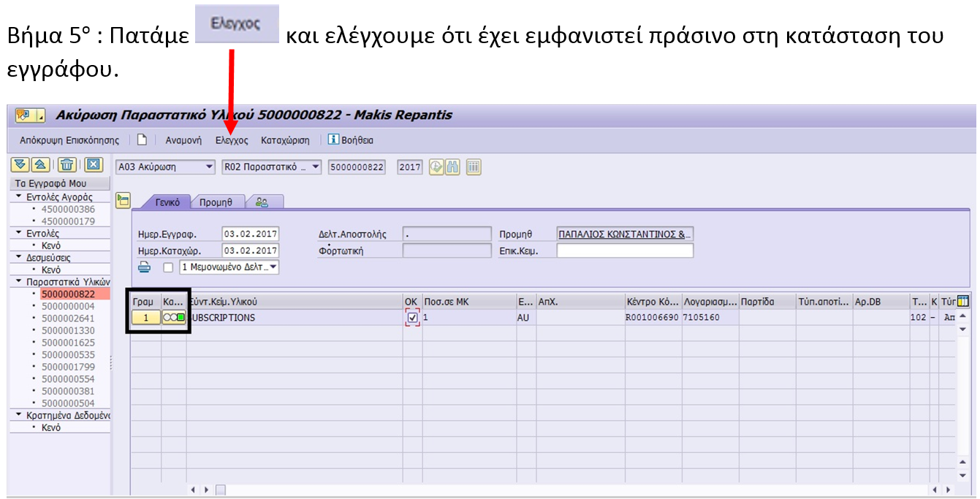Toggle header data icon left of tabs
This screenshot has height=499, width=980.
[123, 199]
